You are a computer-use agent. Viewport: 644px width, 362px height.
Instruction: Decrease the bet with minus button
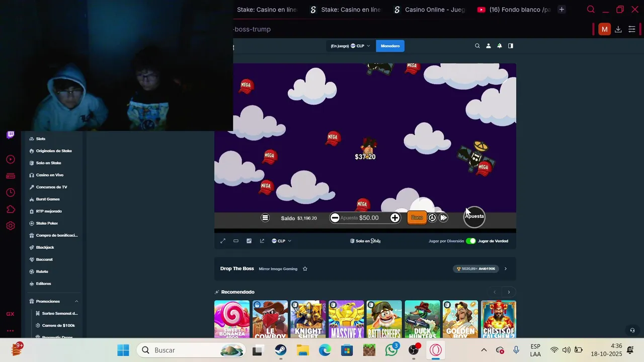tap(335, 218)
